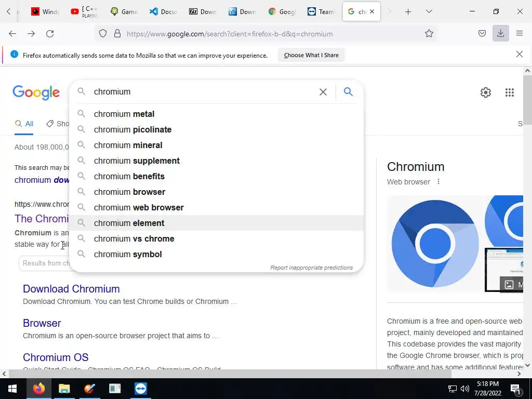Open the Firefox downloads panel

point(500,33)
